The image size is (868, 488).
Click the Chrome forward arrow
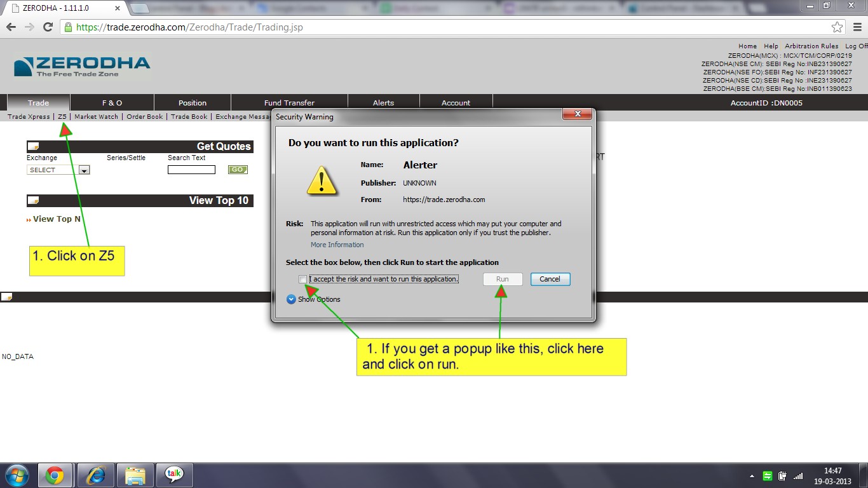pos(29,27)
